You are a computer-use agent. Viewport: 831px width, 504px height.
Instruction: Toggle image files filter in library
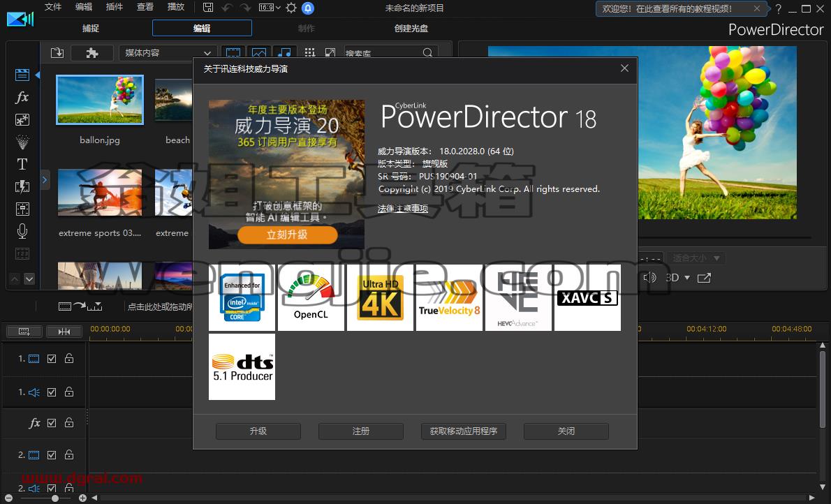(259, 52)
